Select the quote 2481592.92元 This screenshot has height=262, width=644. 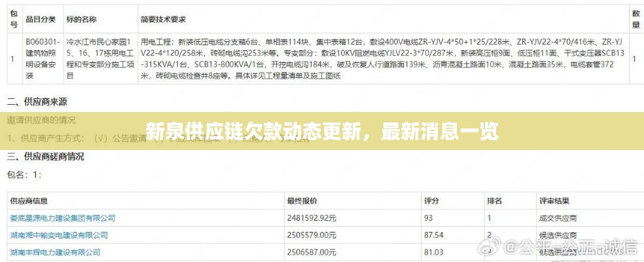click(312, 218)
